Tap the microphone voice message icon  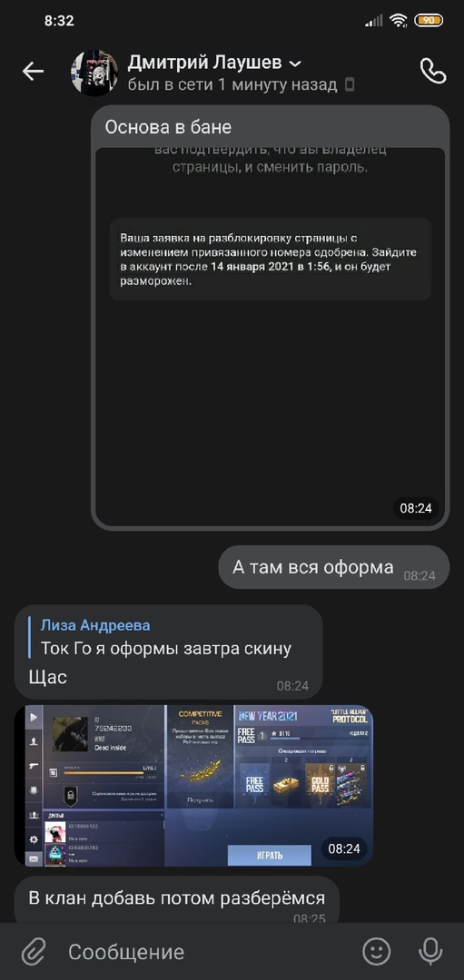pos(430,952)
